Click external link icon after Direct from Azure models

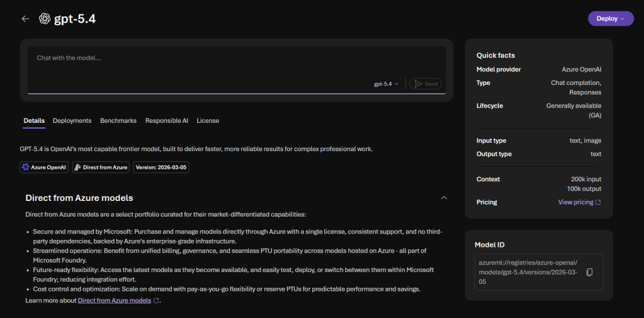(x=156, y=301)
